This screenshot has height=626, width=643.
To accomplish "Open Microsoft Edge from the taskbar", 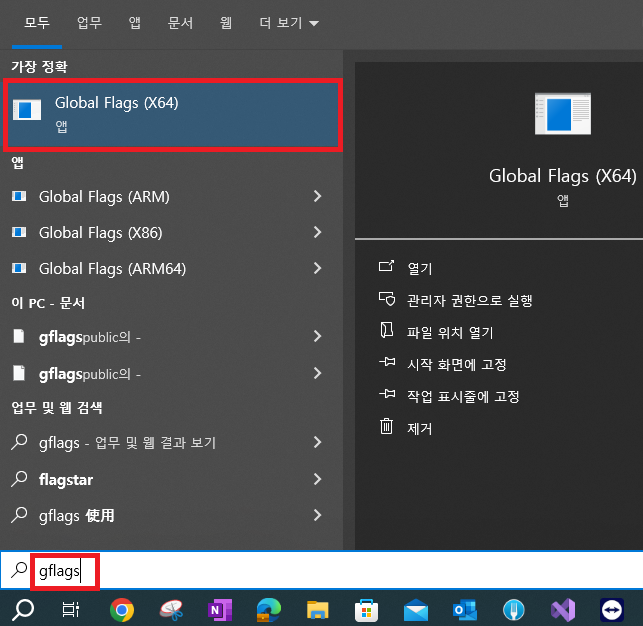I will pyautogui.click(x=269, y=610).
